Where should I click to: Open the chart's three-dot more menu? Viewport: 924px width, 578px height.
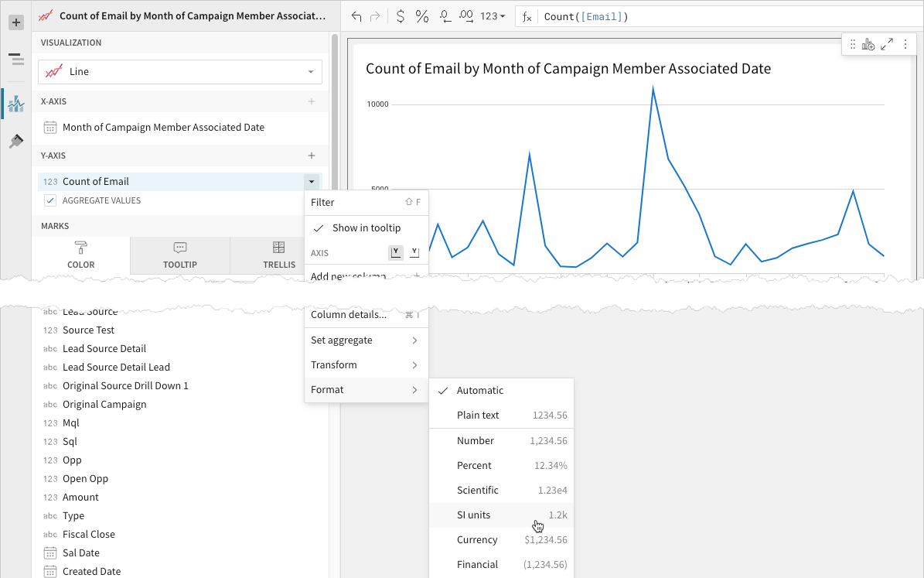(x=905, y=45)
